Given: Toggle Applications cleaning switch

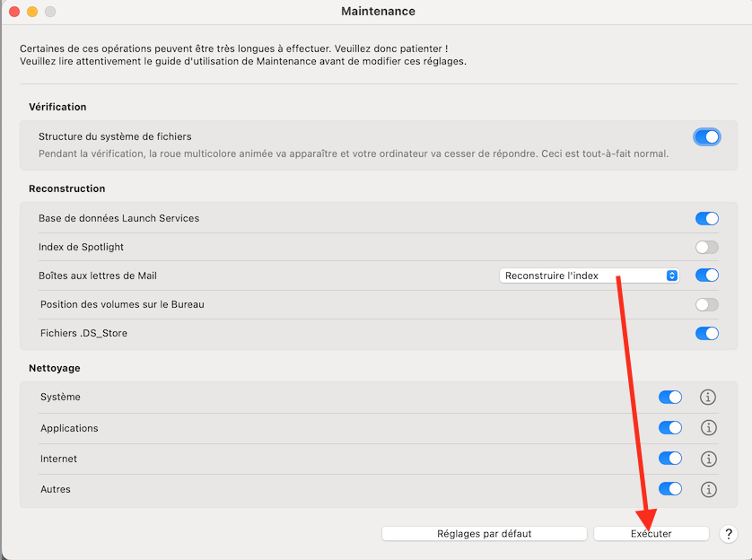Looking at the screenshot, I should click(670, 428).
